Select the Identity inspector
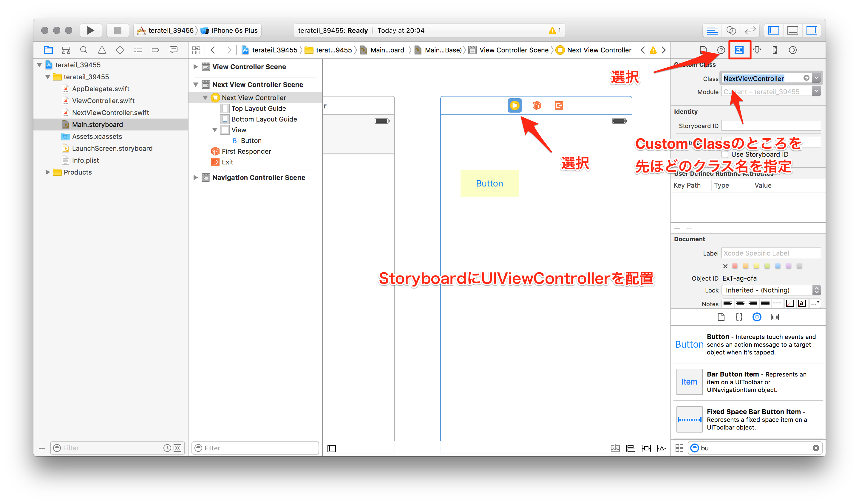This screenshot has width=859, height=504. 739,50
